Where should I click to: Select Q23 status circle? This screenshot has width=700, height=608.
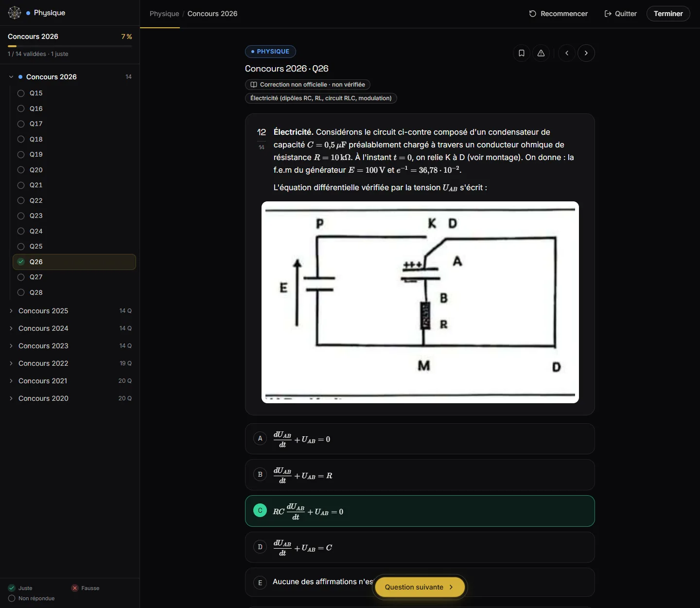click(x=21, y=216)
